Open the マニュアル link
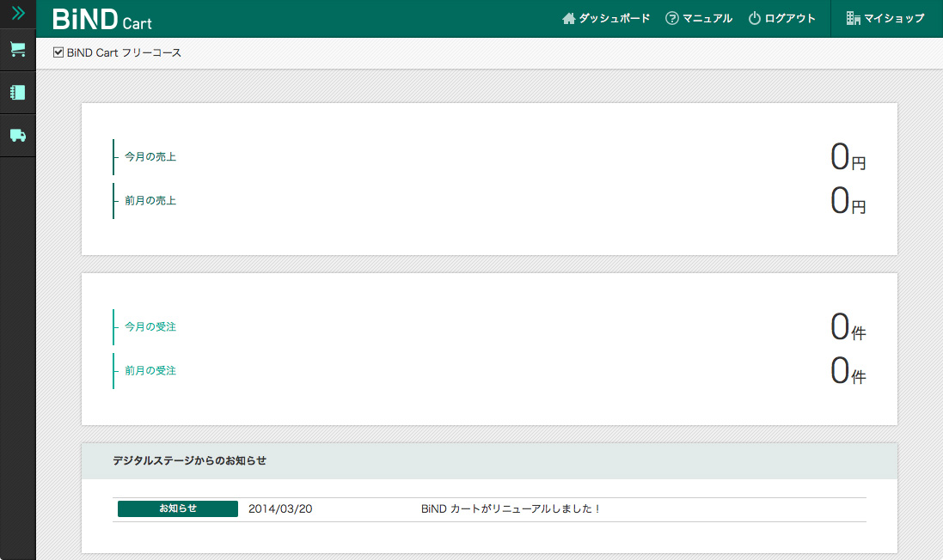Viewport: 943px width, 560px height. tap(707, 19)
